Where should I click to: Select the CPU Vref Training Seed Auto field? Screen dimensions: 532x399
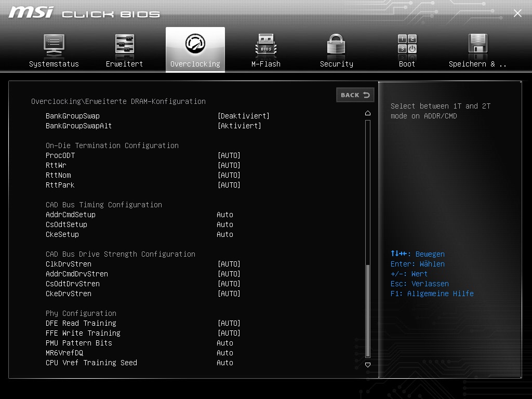[x=225, y=363]
